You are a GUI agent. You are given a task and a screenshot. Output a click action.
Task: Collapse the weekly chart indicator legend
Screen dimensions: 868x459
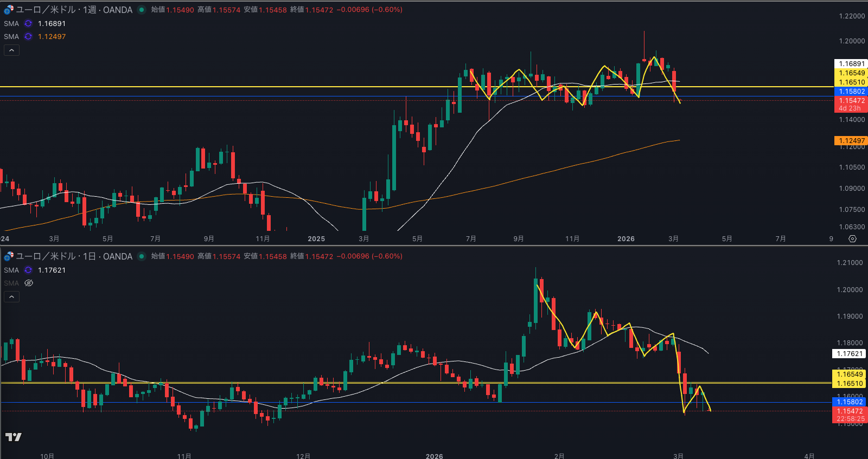(11, 50)
